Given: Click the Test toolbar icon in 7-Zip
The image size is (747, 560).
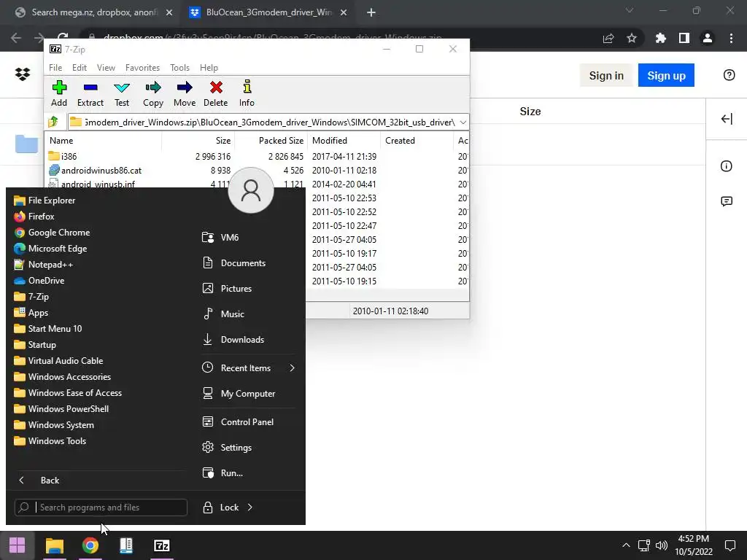Looking at the screenshot, I should pos(122,94).
